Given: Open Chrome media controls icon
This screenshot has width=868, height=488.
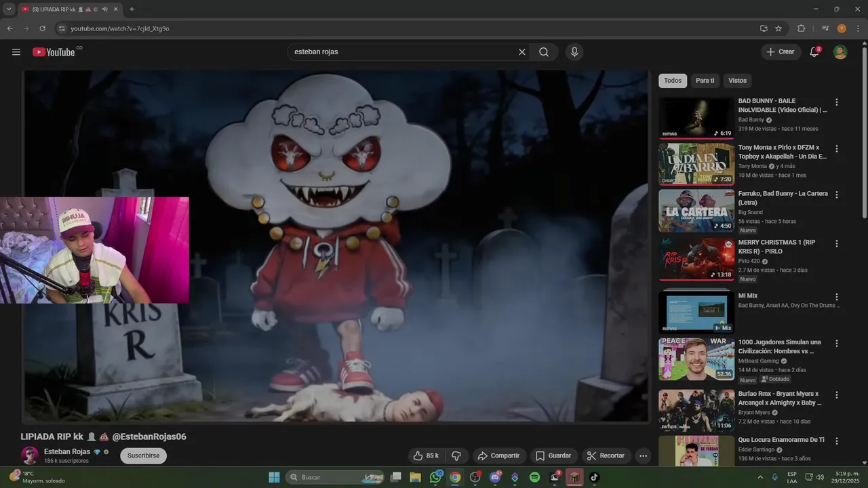Looking at the screenshot, I should [x=825, y=28].
